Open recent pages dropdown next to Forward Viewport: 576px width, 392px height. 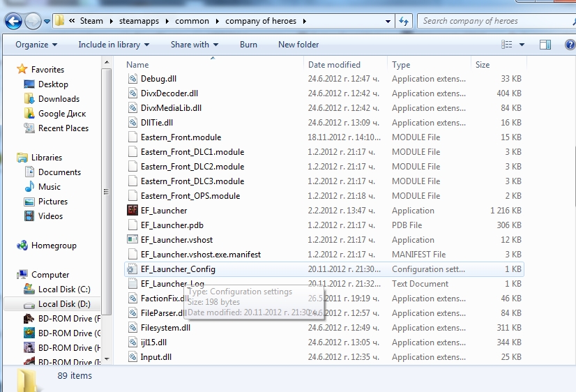pyautogui.click(x=47, y=22)
